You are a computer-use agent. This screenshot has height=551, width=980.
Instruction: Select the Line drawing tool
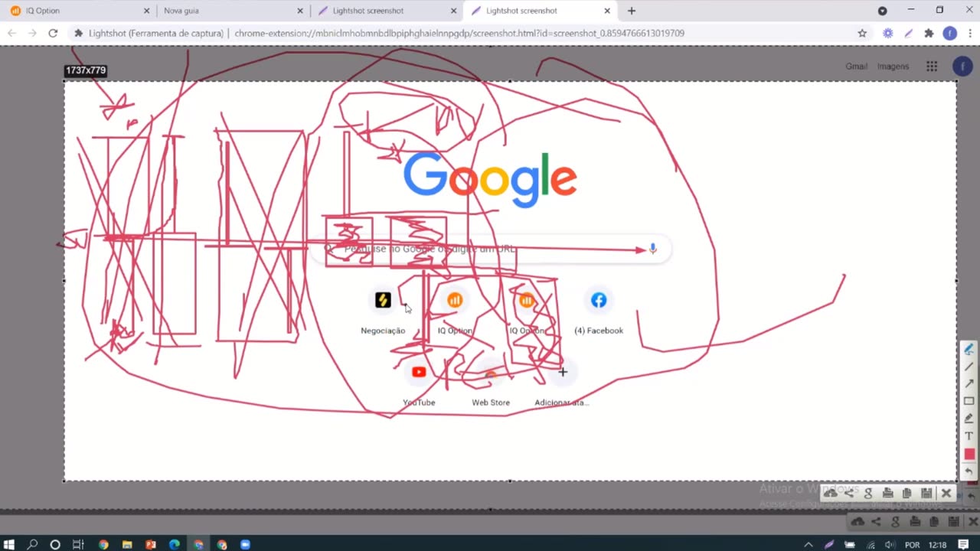pyautogui.click(x=969, y=367)
